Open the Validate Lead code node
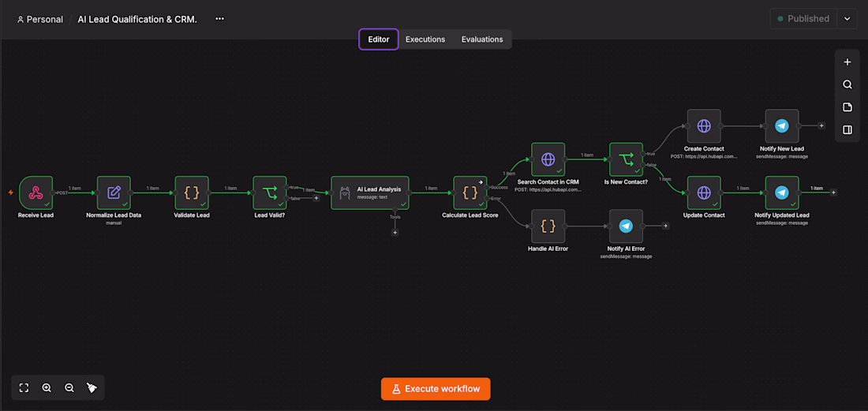This screenshot has height=411, width=868. click(x=192, y=193)
